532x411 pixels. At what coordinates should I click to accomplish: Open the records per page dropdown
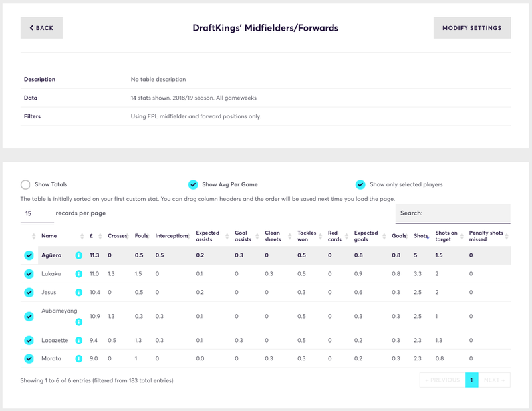click(37, 213)
